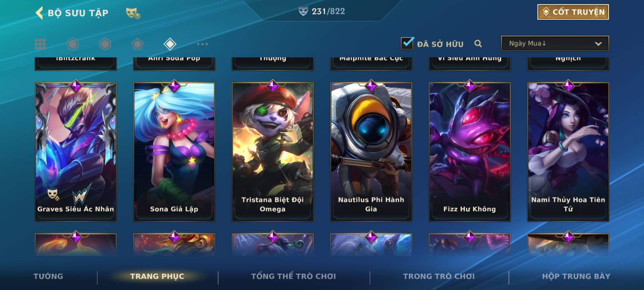Viewport: 644px width, 290px height.
Task: Open the Trong Trò Chơi tab
Action: [x=439, y=276]
